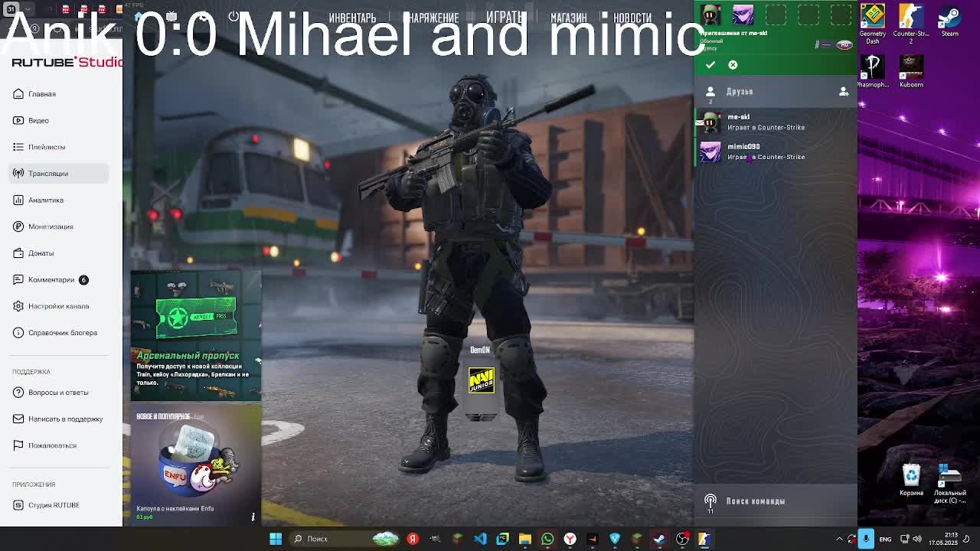Image resolution: width=980 pixels, height=551 pixels.
Task: Open the Steam desktop shortcut
Action: tap(949, 20)
